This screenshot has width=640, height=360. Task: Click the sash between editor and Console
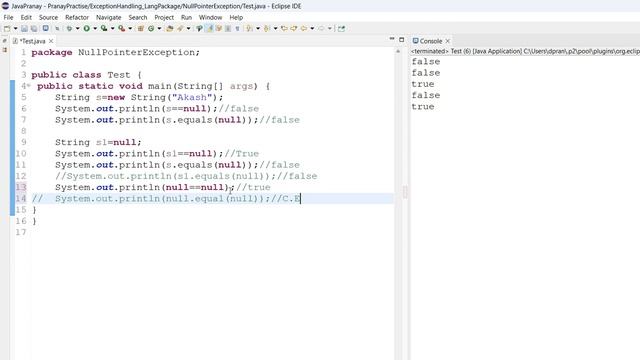coord(406,192)
